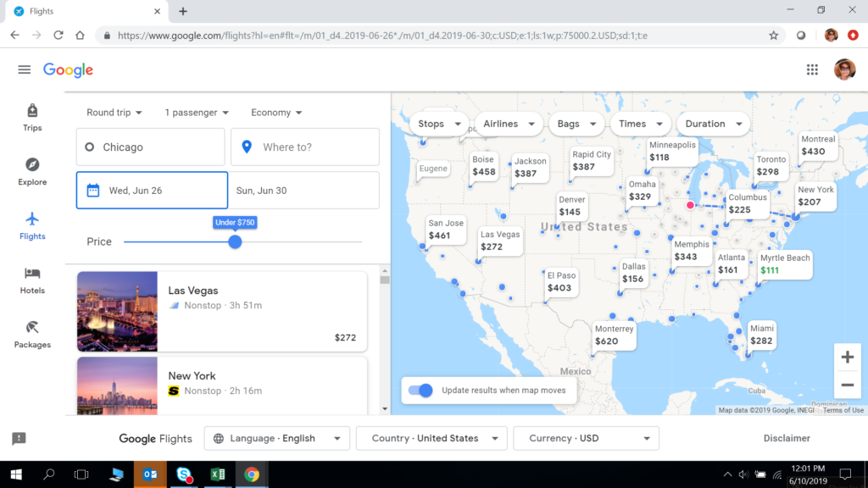
Task: Reload the page in Chrome
Action: tap(58, 36)
